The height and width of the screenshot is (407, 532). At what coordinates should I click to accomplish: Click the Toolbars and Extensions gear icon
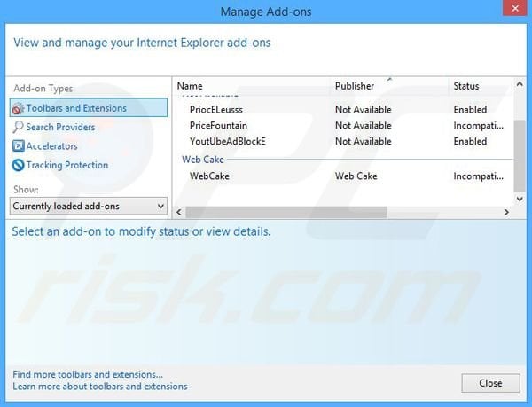click(x=18, y=108)
